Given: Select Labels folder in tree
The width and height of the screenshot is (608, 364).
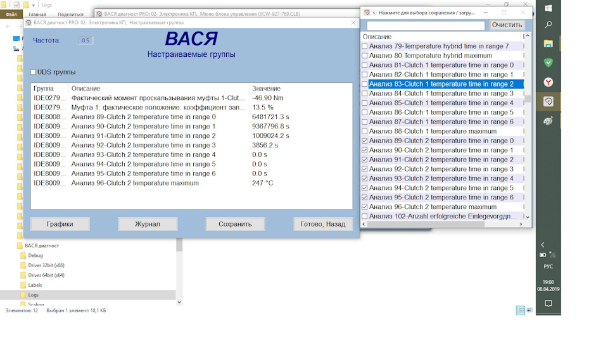Looking at the screenshot, I should (35, 285).
